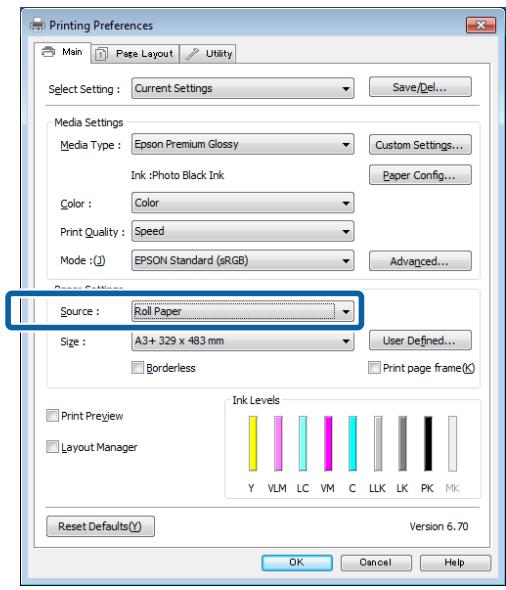The image size is (506, 590).
Task: Open the Advanced... settings
Action: [x=420, y=261]
